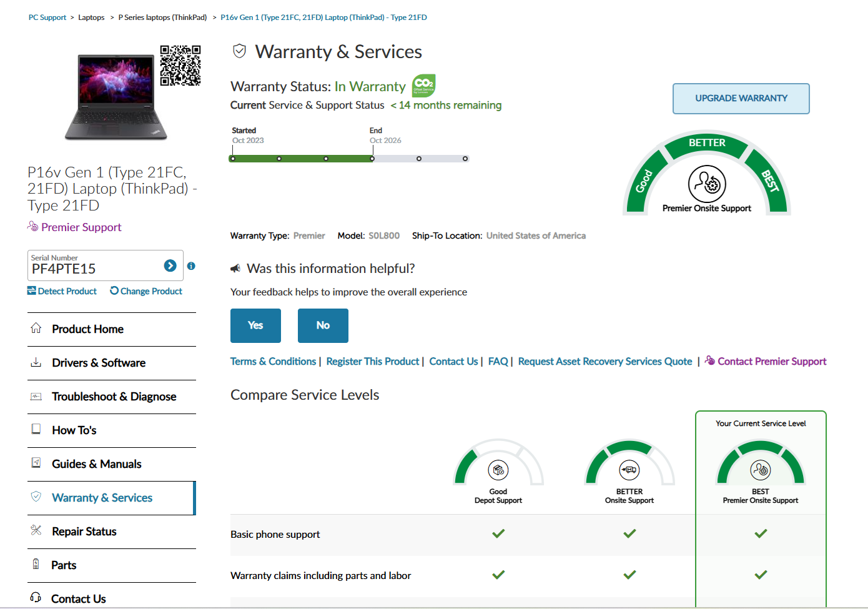Answer No to the helpful question
Screen dimensions: 868x609
[323, 325]
